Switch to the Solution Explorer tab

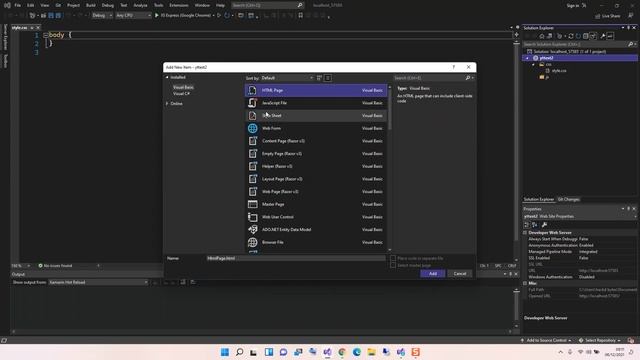click(539, 199)
